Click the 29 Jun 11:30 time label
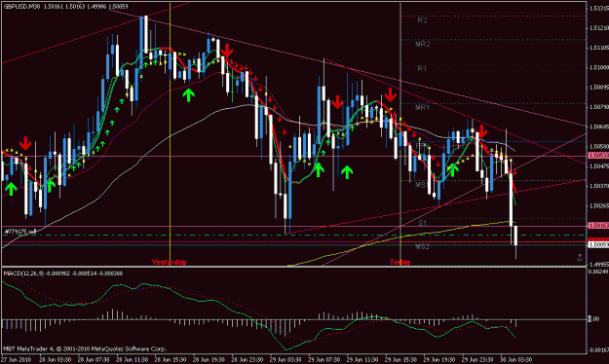 click(362, 360)
